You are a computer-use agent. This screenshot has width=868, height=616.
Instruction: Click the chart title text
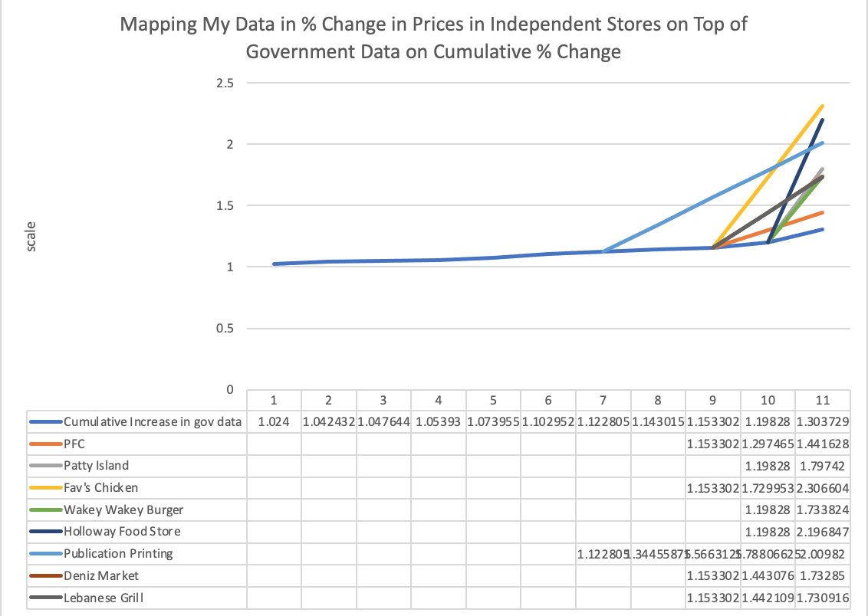tap(433, 38)
